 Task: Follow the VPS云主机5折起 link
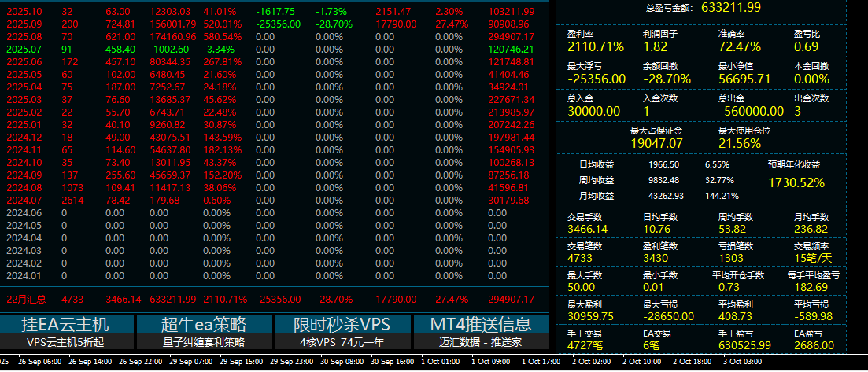tap(65, 342)
